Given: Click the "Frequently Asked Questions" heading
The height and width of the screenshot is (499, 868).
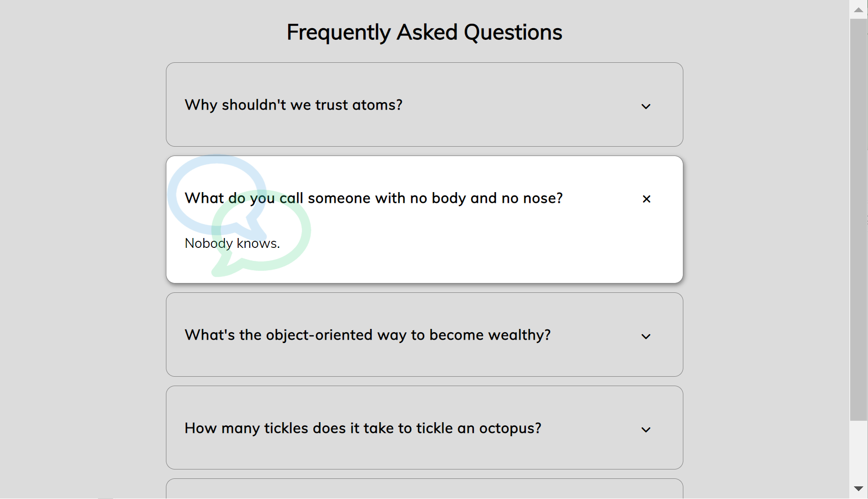Looking at the screenshot, I should coord(424,32).
